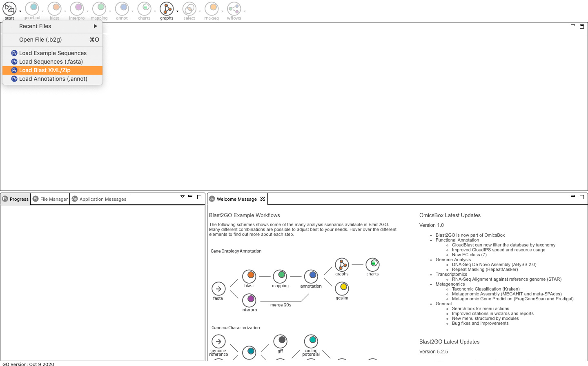Expand the select dropdown arrow

[200, 11]
